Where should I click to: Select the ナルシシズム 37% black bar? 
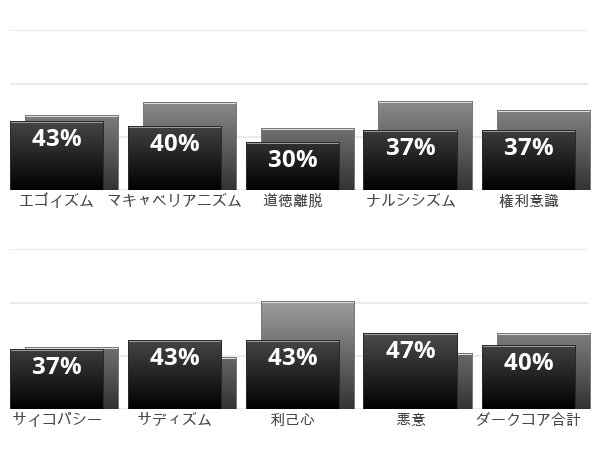410,160
